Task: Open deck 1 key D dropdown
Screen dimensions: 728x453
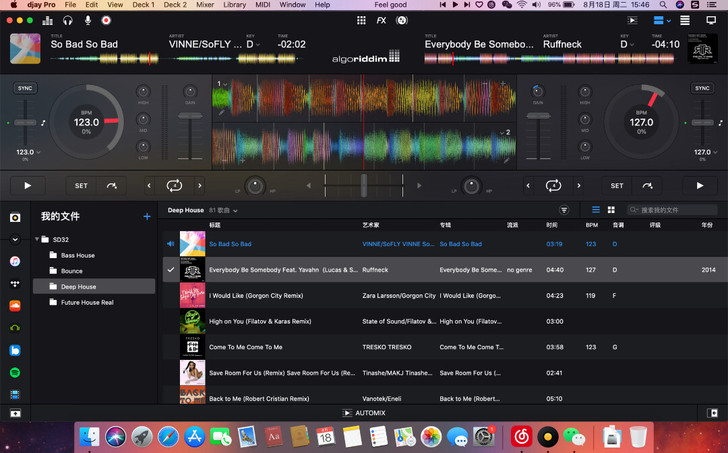Action: click(253, 45)
